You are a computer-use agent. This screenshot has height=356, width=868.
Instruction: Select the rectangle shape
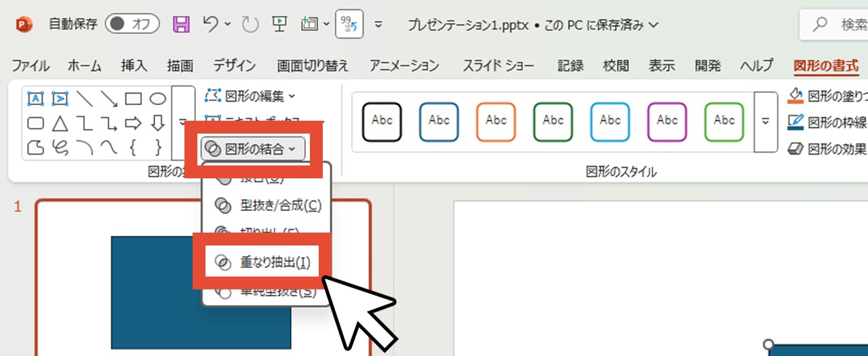pyautogui.click(x=133, y=99)
